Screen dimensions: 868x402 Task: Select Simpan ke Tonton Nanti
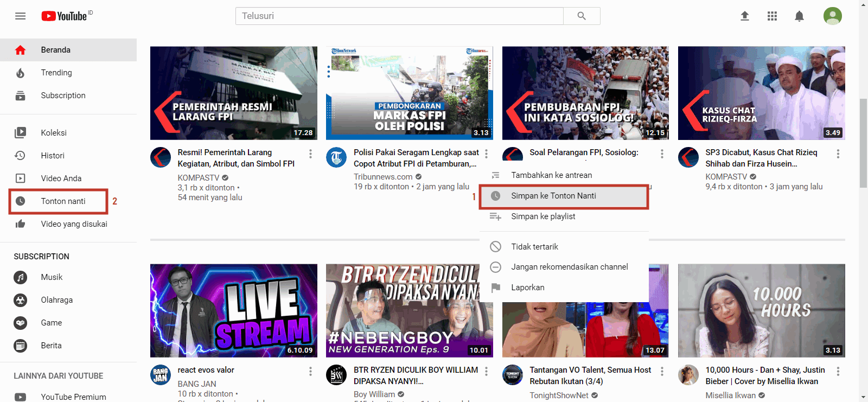564,196
